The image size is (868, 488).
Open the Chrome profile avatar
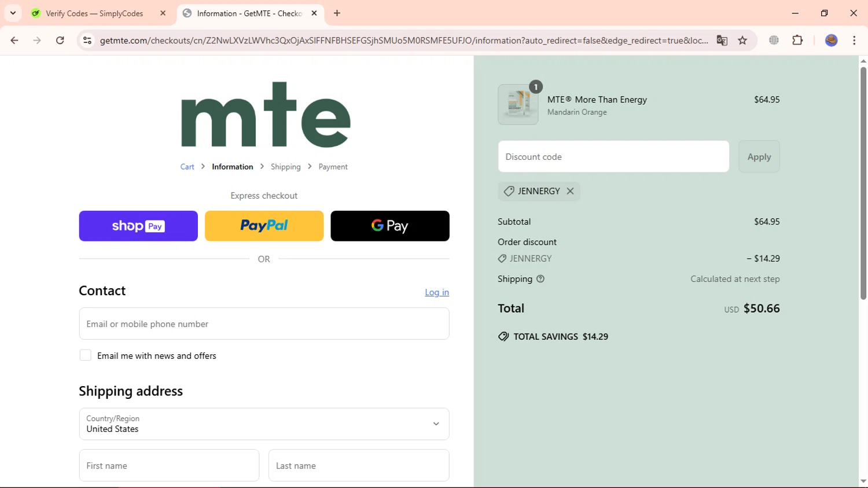click(x=832, y=41)
